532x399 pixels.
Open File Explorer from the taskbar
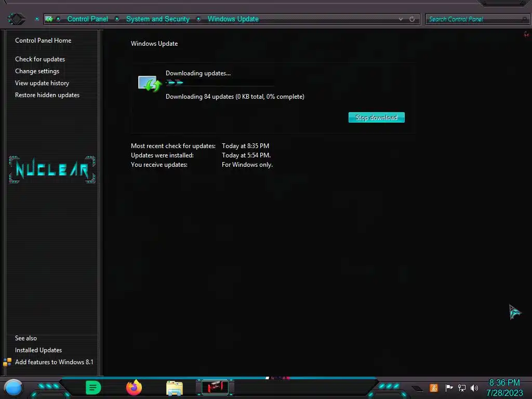click(x=175, y=388)
